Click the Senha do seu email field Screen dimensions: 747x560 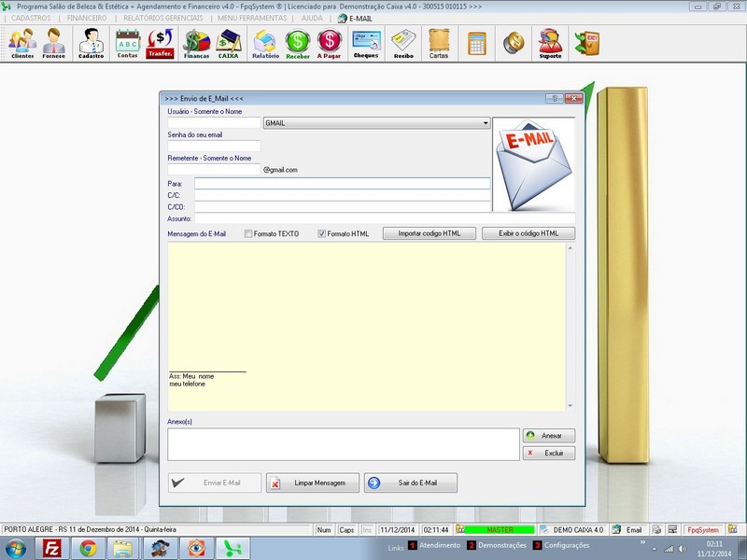214,147
